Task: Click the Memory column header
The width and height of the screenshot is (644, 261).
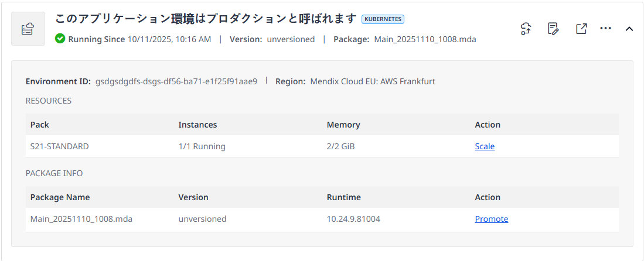Action: 343,124
